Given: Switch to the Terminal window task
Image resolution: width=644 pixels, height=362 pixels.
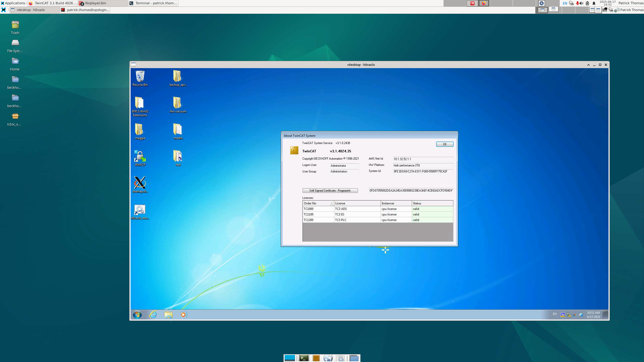Looking at the screenshot, I should (x=153, y=3).
